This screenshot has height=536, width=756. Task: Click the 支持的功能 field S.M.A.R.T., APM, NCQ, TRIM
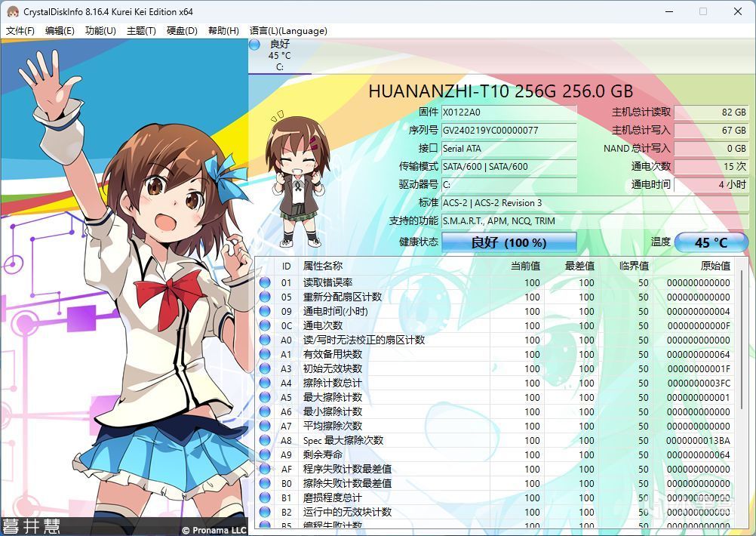[595, 221]
